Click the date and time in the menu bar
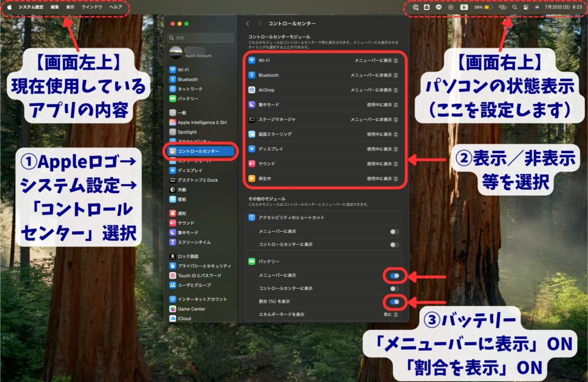The image size is (588, 382). [563, 7]
